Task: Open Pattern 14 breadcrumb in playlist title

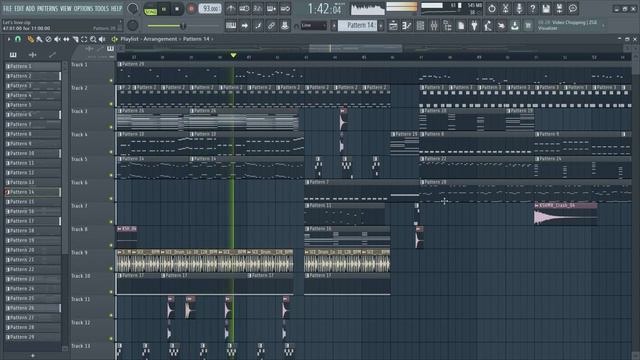Action: pos(196,39)
